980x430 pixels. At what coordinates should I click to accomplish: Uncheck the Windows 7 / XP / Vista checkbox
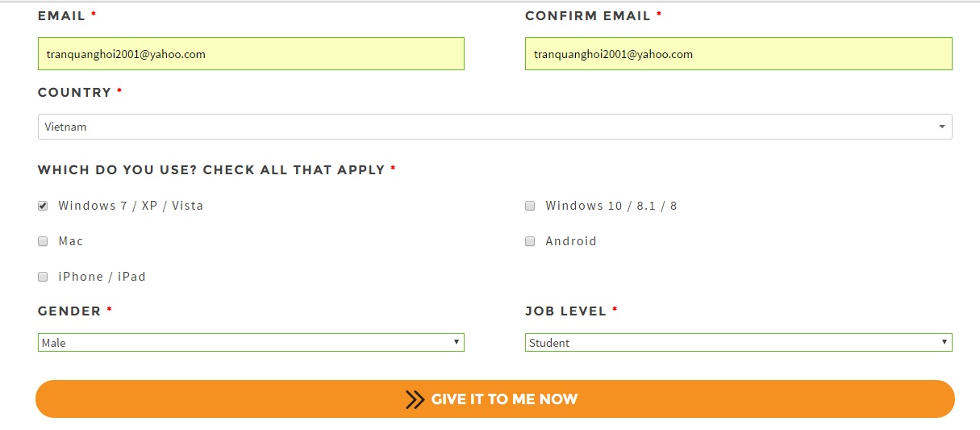click(43, 206)
